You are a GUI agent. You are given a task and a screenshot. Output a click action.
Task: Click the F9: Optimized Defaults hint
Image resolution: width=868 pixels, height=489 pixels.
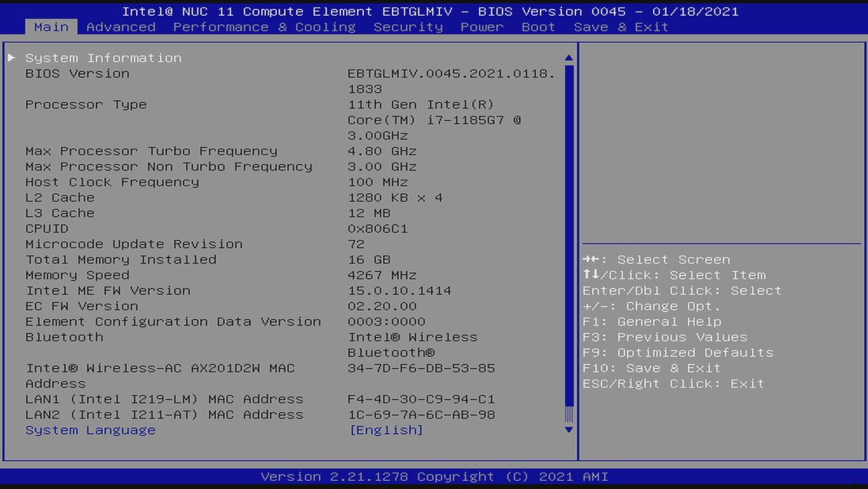pos(678,353)
